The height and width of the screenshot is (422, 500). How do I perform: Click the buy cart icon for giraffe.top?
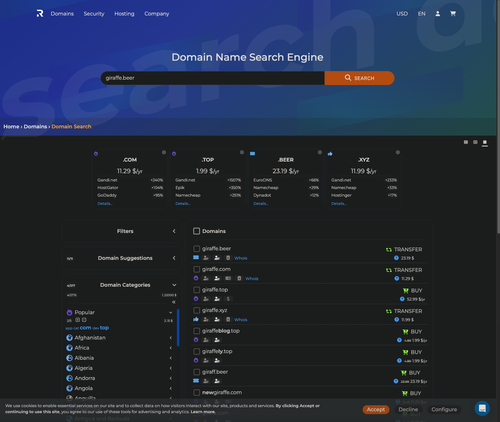[406, 291]
